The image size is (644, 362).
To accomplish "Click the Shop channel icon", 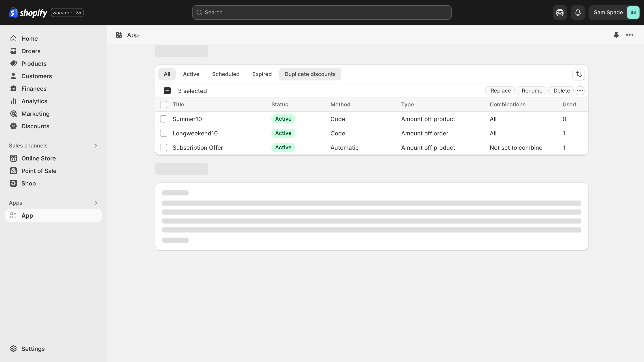I will click(x=13, y=183).
